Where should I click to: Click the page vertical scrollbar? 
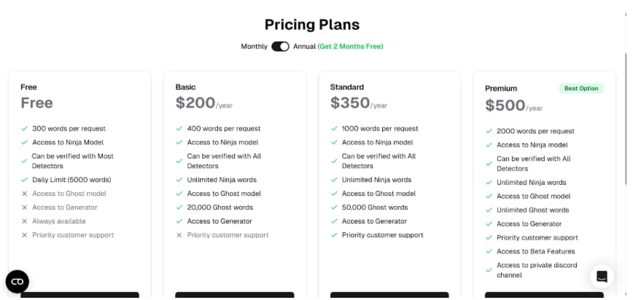click(x=626, y=119)
